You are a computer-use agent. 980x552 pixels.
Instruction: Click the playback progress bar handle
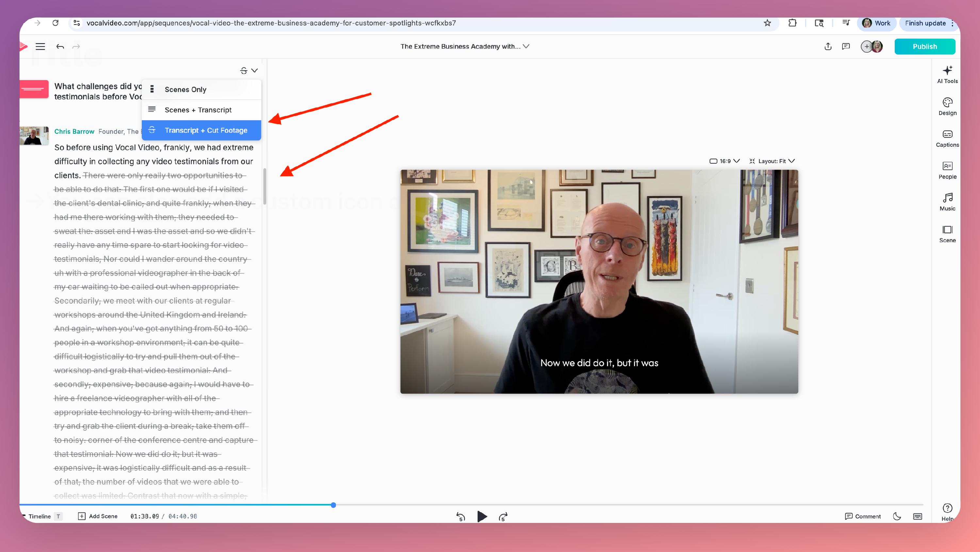pos(333,505)
